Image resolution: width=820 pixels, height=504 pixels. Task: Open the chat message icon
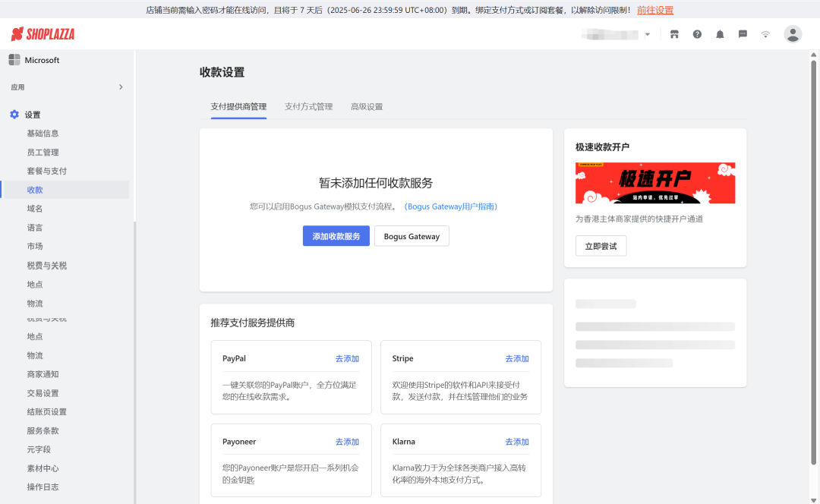743,34
